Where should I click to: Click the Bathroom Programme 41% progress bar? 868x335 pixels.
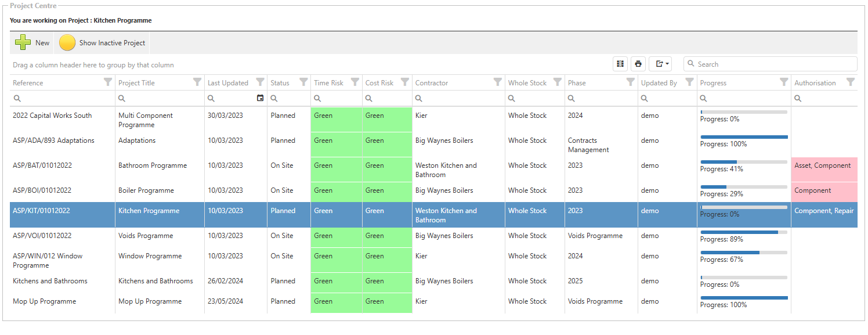click(x=743, y=162)
